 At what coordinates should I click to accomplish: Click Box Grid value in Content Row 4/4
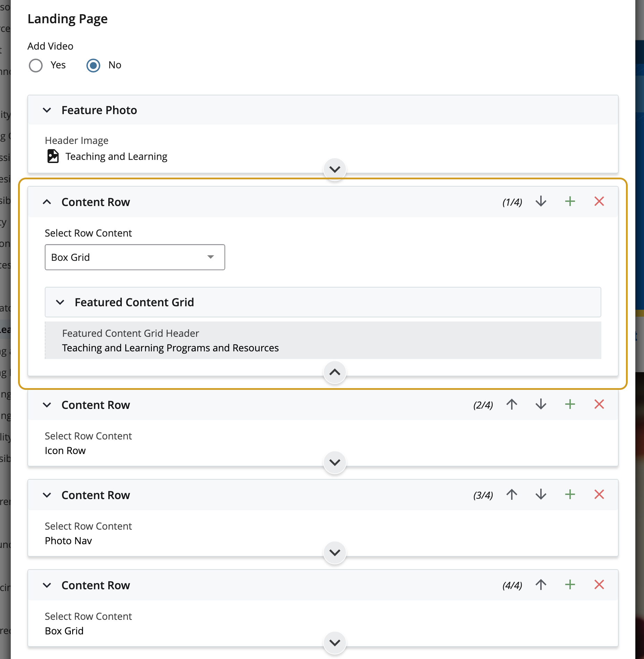64,631
